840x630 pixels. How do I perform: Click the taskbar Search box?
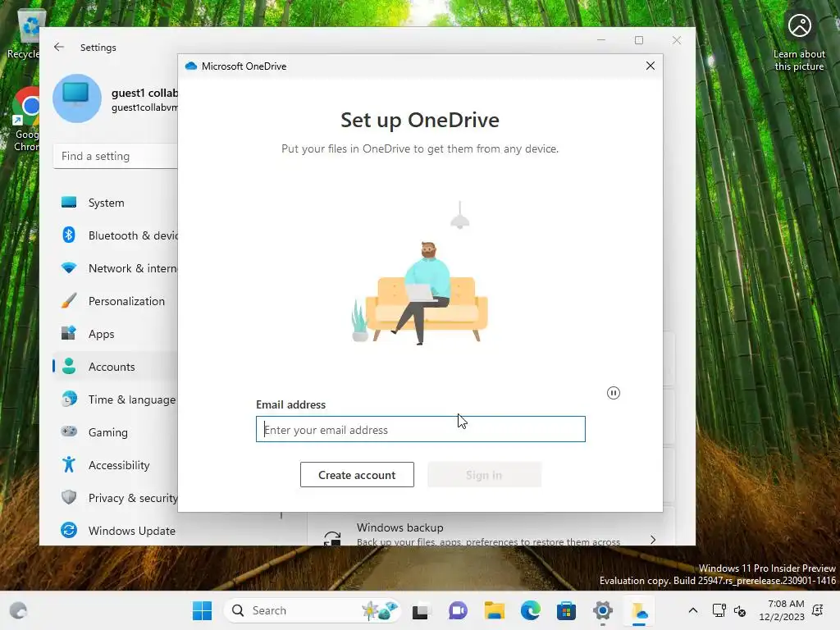(312, 610)
